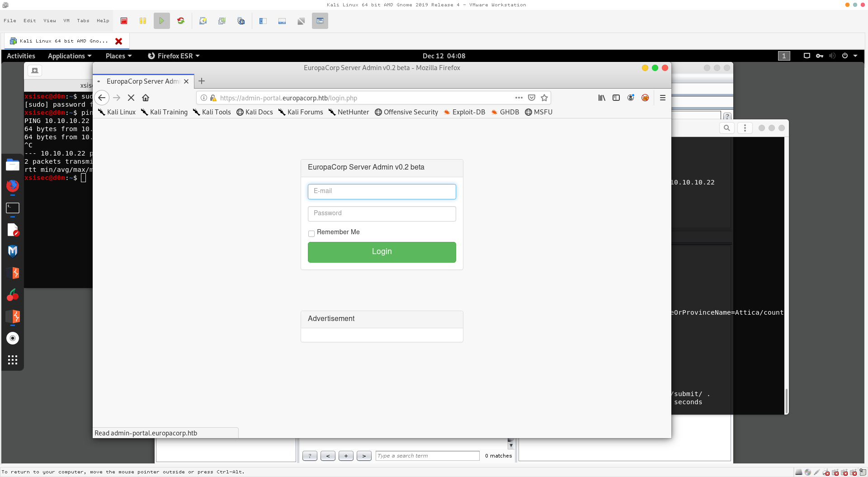
Task: Click the E-mail input field
Action: click(x=382, y=192)
